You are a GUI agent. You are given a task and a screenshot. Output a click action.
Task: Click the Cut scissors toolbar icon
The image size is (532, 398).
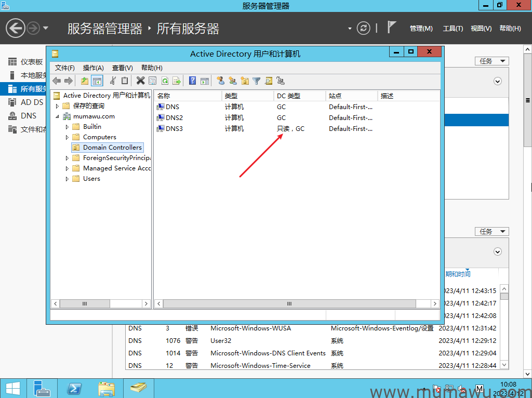(x=113, y=81)
